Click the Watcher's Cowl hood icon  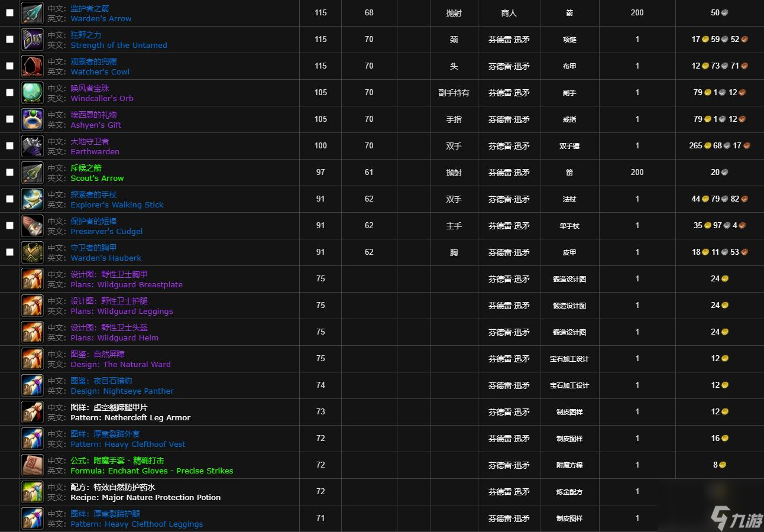[x=32, y=66]
